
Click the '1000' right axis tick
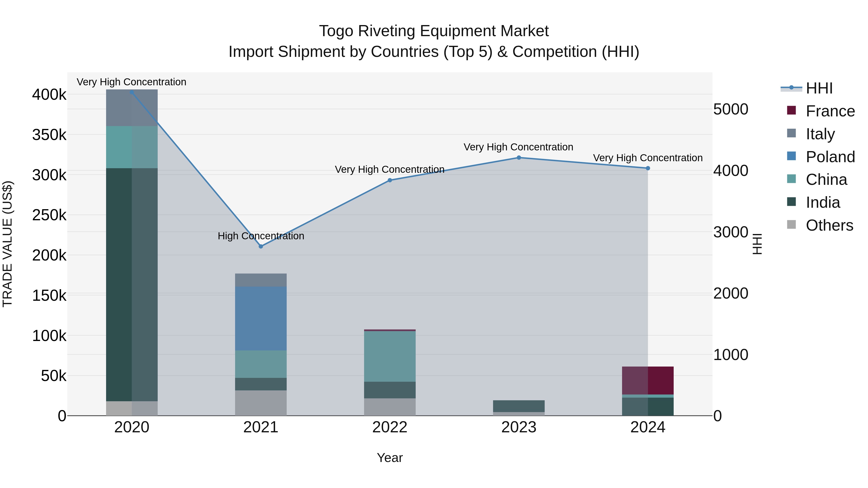tap(731, 355)
